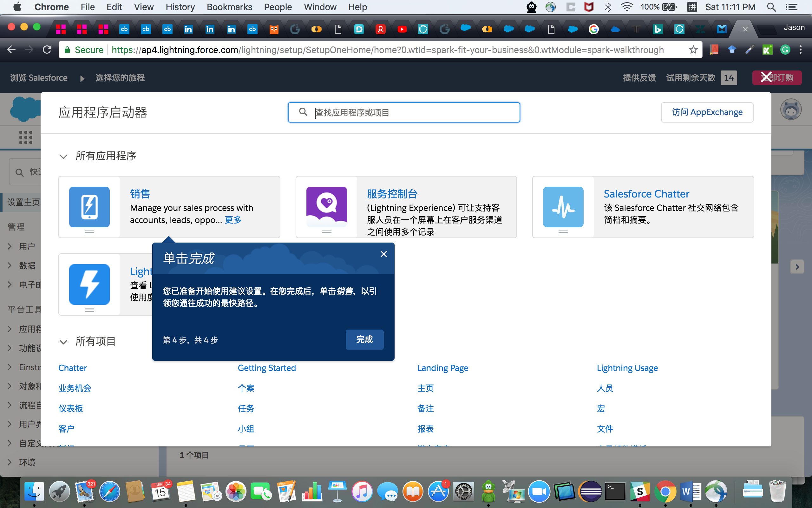Expand the 环境 sidebar tree item
The image size is (812, 508).
tap(10, 462)
